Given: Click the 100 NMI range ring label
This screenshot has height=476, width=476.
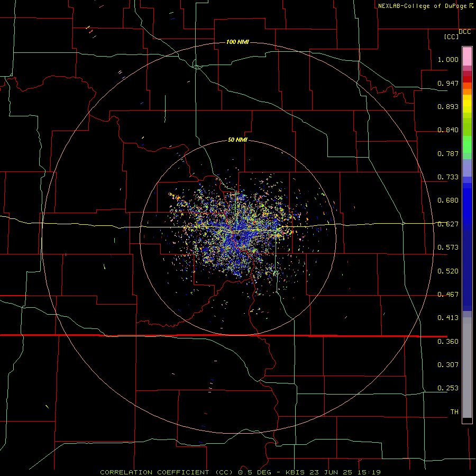Looking at the screenshot, I should tap(237, 42).
